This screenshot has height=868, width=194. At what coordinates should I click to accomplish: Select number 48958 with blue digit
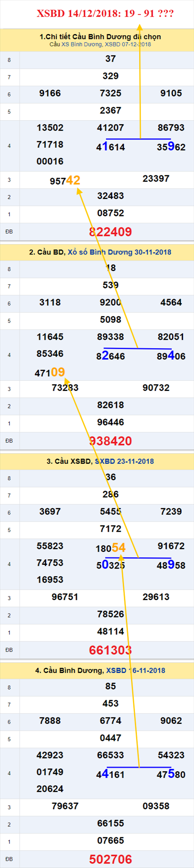[171, 565]
